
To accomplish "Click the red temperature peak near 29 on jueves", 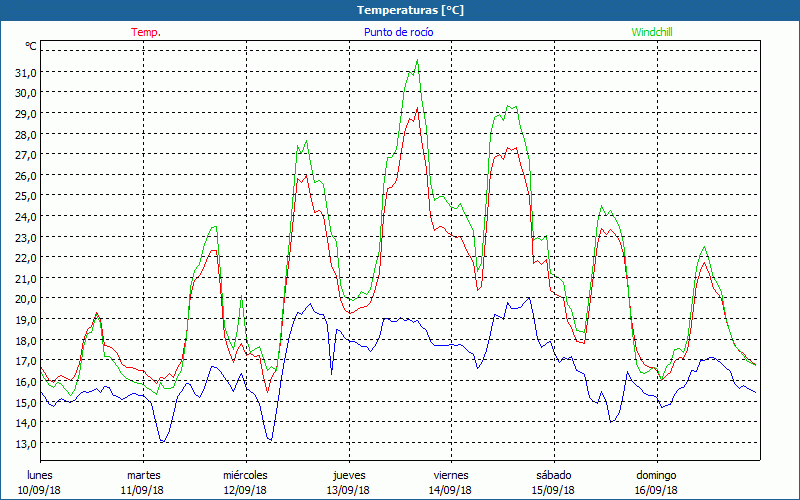I will click(417, 108).
